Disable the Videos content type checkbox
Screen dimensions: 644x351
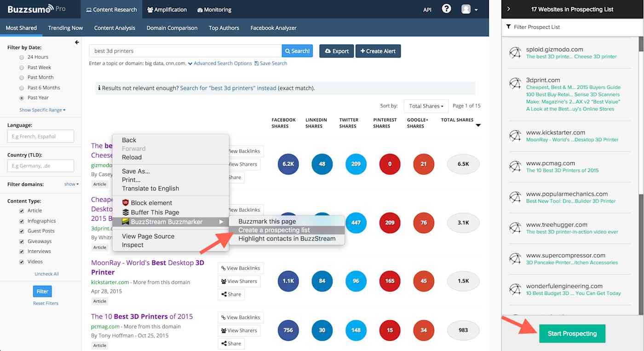pyautogui.click(x=22, y=261)
